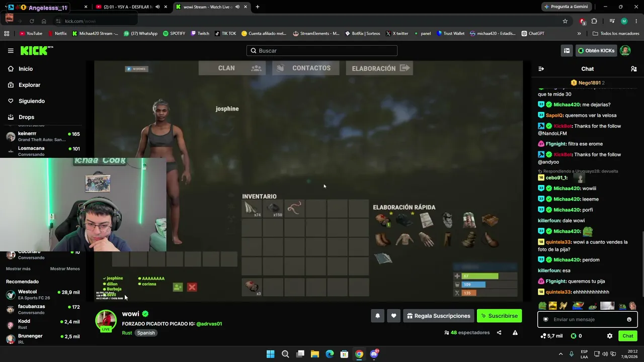The width and height of the screenshot is (644, 362).
Task: Open Windows taskbar search
Action: [285, 354]
